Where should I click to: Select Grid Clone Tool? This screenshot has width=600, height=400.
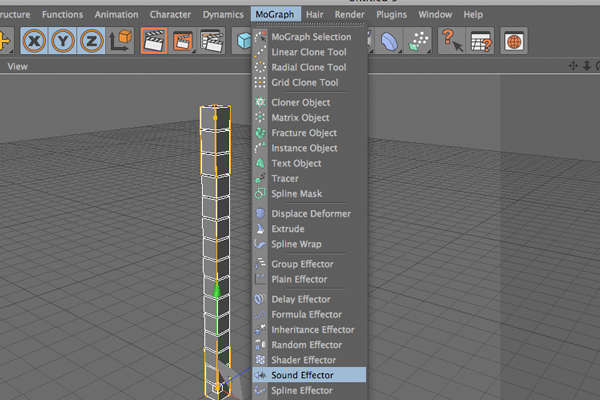310,83
